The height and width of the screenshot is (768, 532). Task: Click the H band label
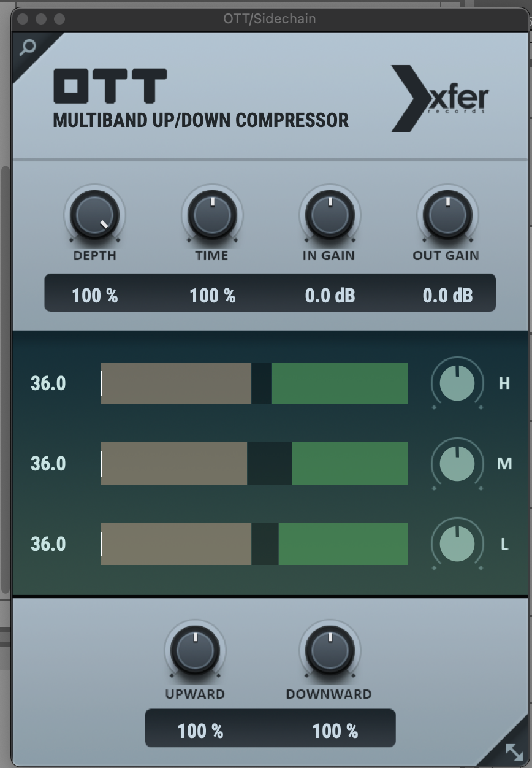tap(504, 384)
